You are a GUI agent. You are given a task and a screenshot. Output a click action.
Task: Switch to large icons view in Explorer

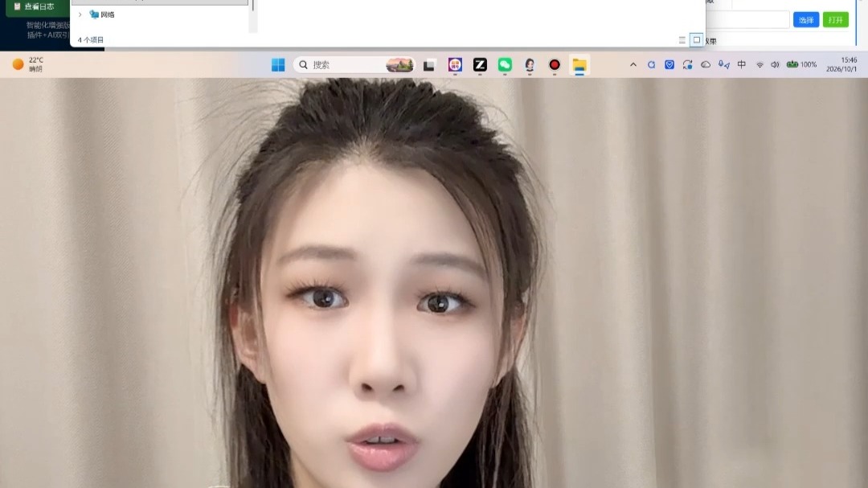696,40
